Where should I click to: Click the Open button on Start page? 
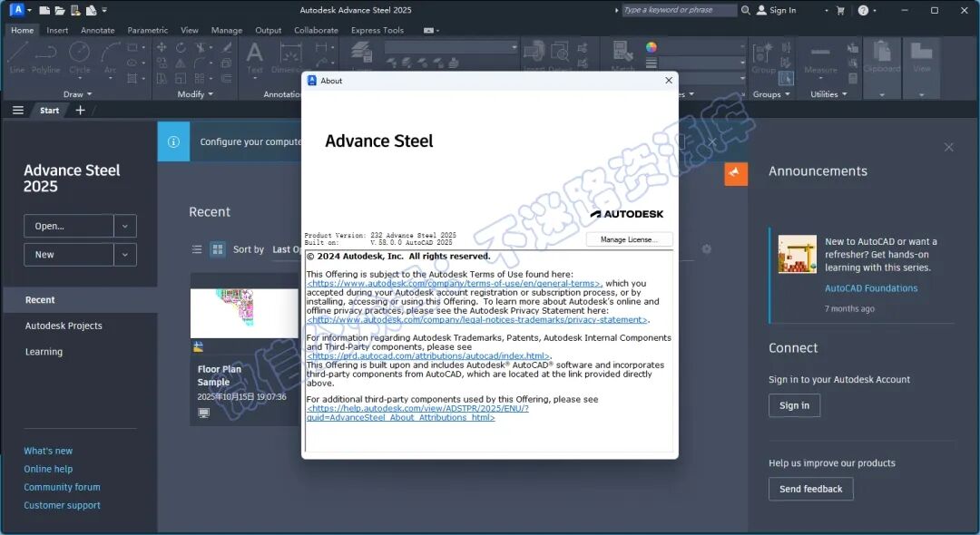point(69,226)
